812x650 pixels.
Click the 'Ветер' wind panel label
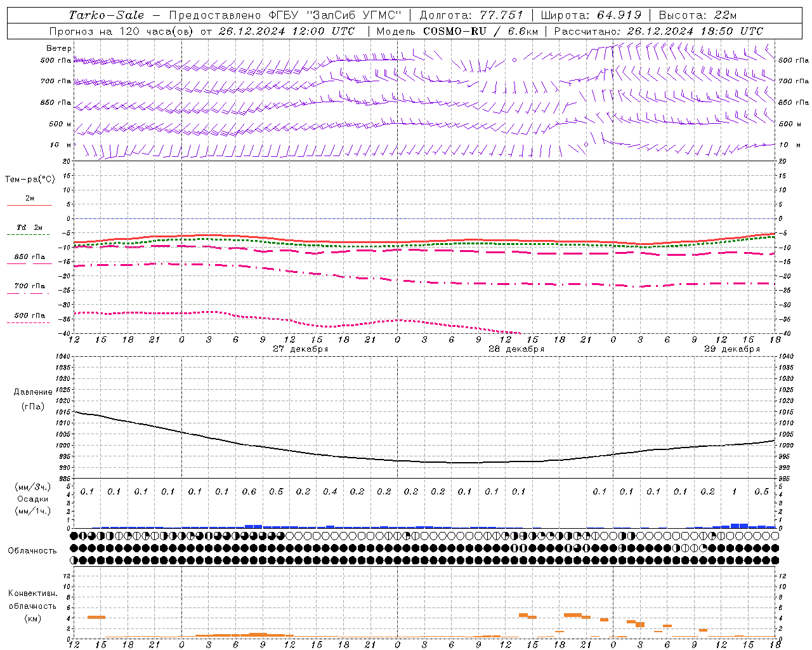(59, 48)
